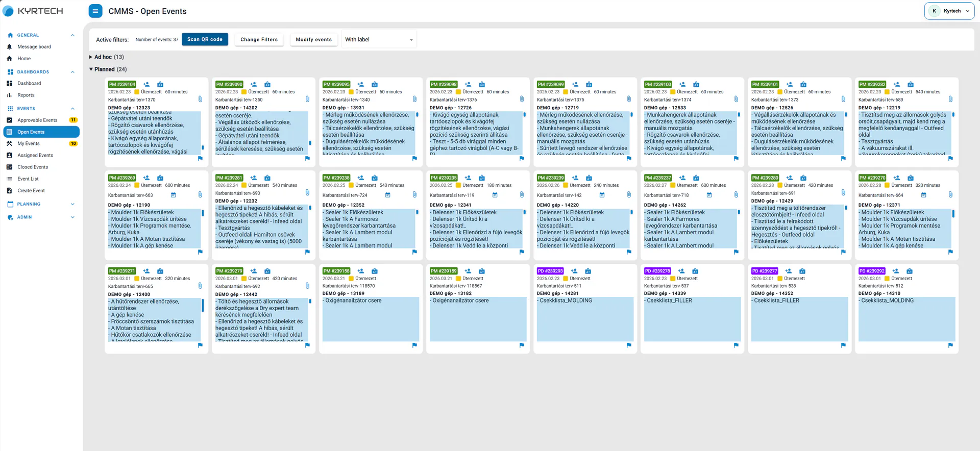Click the Change Filters button
980x451 pixels.
click(259, 39)
